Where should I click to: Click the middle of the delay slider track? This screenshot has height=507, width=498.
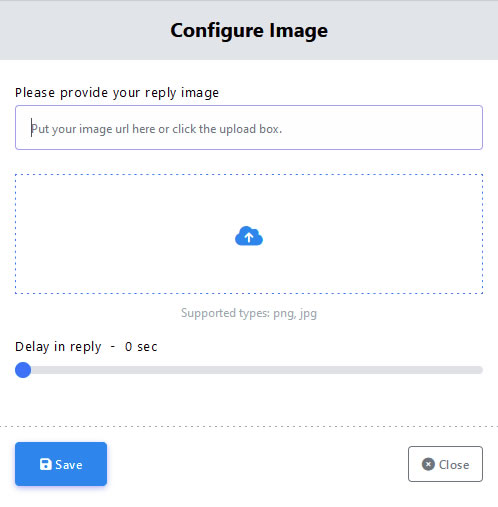point(249,370)
